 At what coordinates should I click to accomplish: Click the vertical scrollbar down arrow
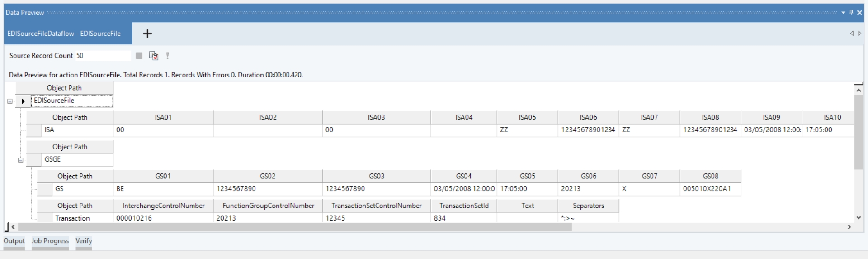[859, 218]
